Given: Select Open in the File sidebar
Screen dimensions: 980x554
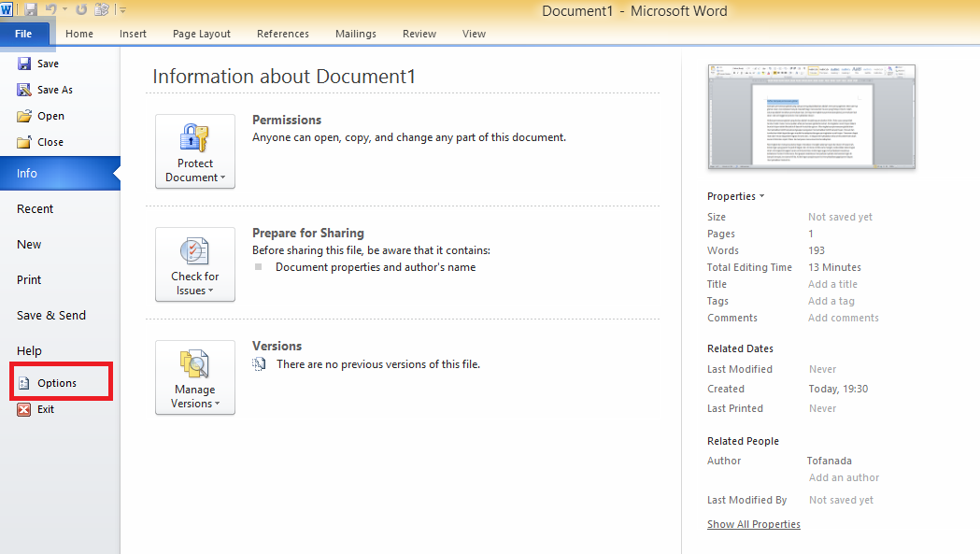Looking at the screenshot, I should (41, 116).
